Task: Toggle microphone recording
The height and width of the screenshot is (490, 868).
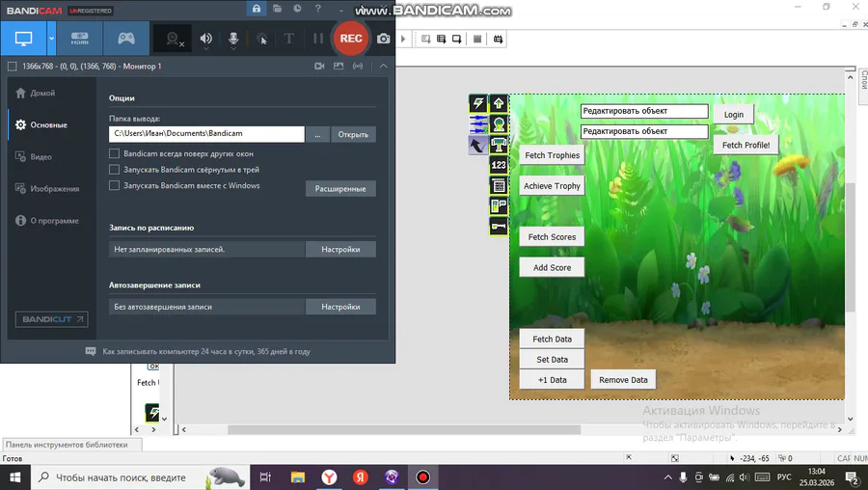Action: (x=233, y=39)
